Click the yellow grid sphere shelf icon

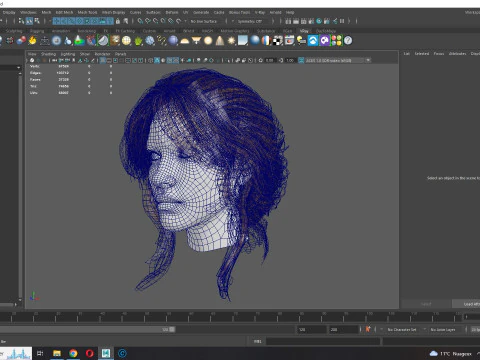coord(126,41)
